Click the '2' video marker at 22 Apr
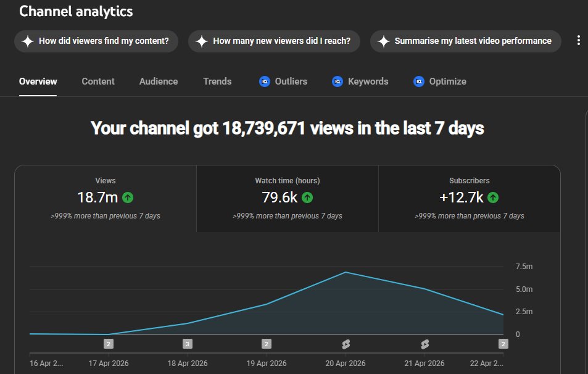The width and height of the screenshot is (588, 374). click(x=503, y=344)
